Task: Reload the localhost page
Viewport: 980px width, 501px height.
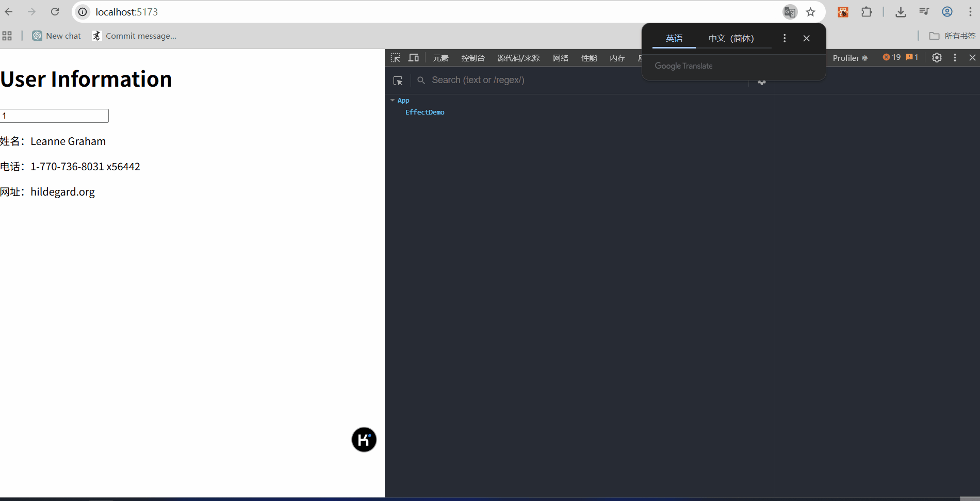Action: pos(55,12)
